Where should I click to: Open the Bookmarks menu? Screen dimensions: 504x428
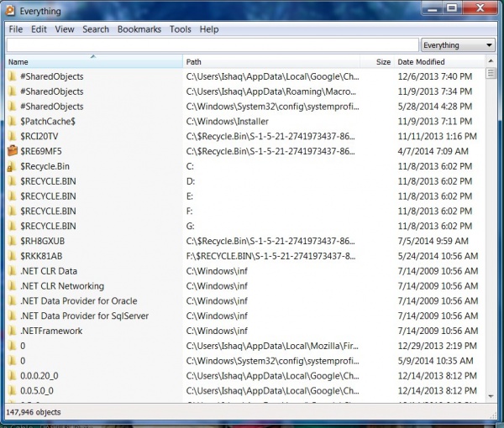click(139, 29)
